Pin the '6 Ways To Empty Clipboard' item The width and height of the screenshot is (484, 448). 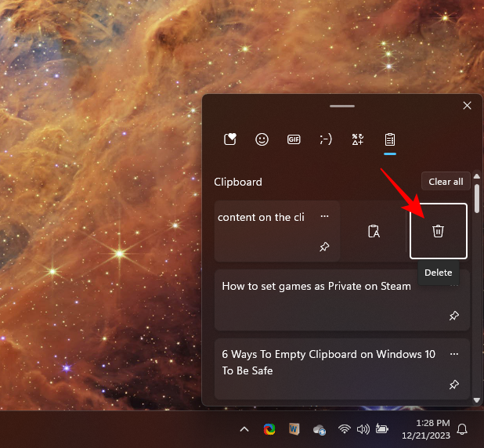coord(453,385)
